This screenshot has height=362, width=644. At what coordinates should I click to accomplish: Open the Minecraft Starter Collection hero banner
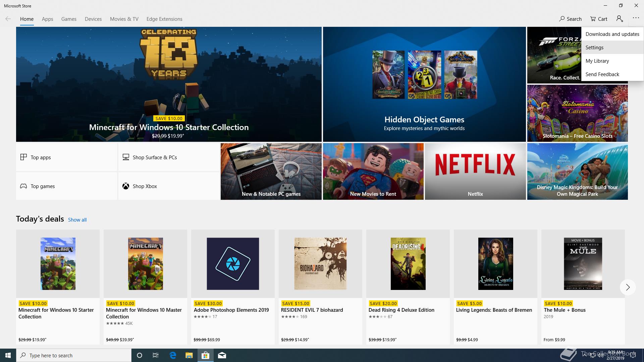coord(169,84)
